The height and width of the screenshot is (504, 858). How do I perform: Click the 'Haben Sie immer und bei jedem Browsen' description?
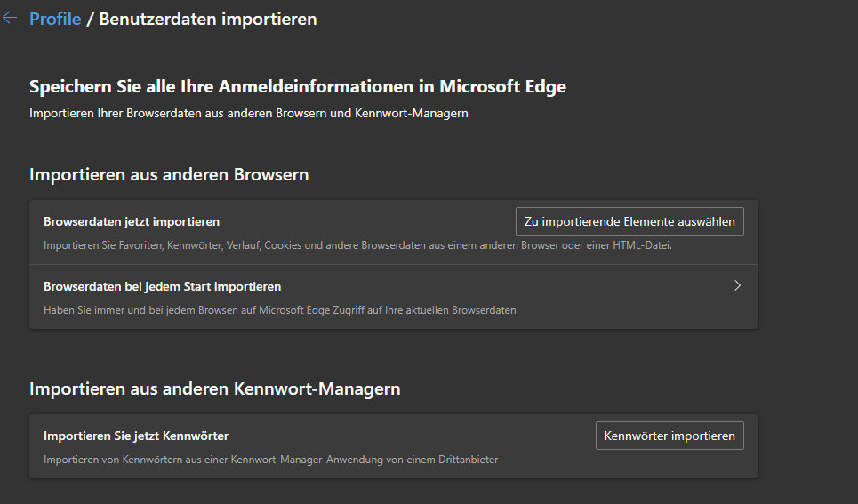(x=279, y=310)
